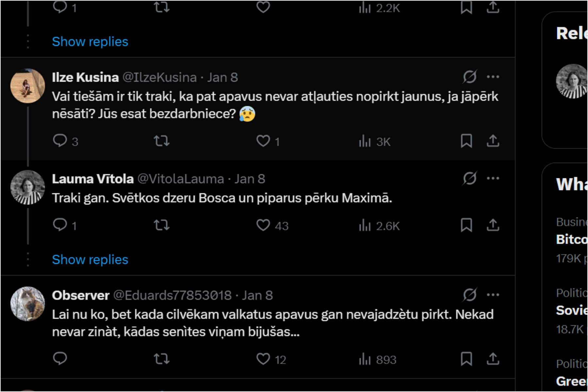Like Lauma Vītola's Bosca reply
Screen dimensions: 588x392
pyautogui.click(x=263, y=225)
